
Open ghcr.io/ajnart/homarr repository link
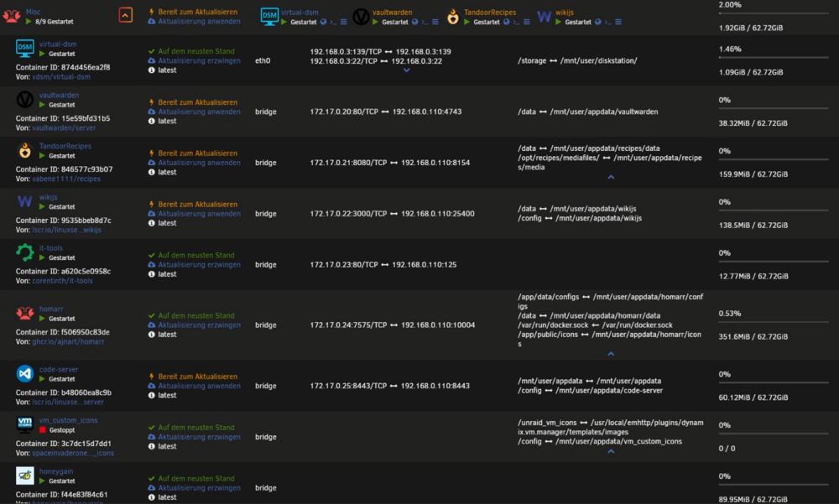click(68, 341)
